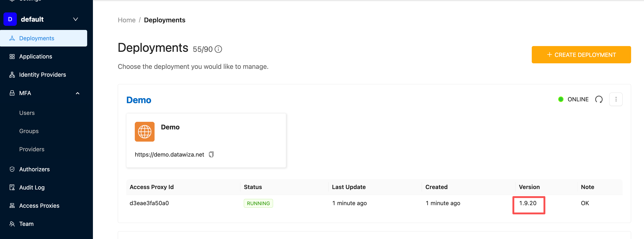Open the Demo deployment title link
Screen dimensions: 644x239
[139, 100]
